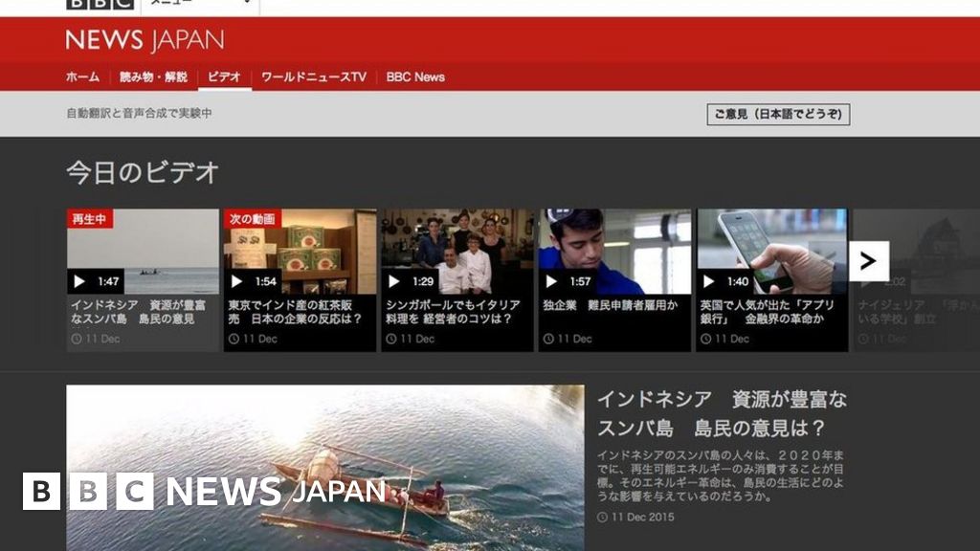Image resolution: width=980 pixels, height=551 pixels.
Task: Click the play icon on the 独企業 refugee employment video
Action: [552, 281]
